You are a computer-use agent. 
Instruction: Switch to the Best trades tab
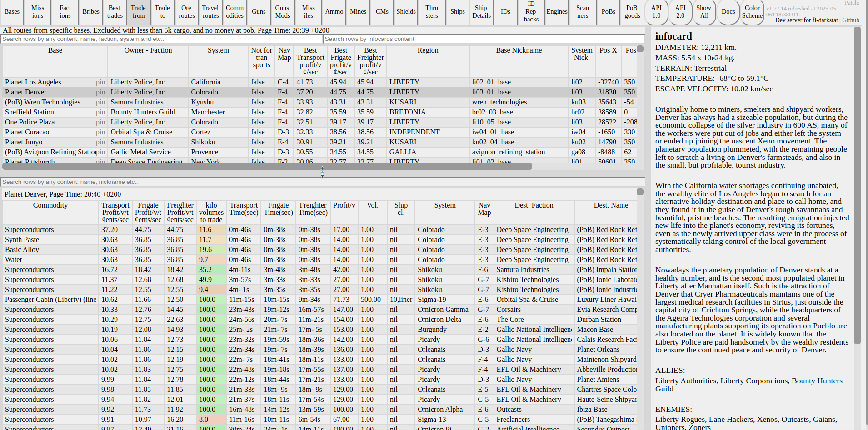(x=115, y=12)
